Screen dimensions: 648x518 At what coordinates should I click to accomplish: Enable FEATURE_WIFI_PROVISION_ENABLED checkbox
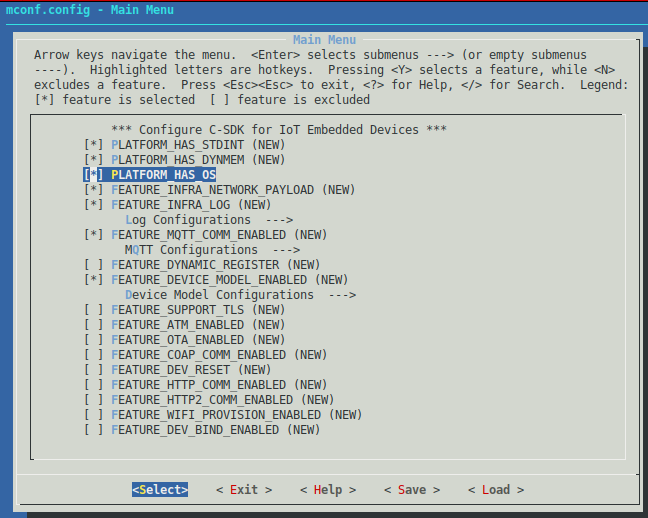tap(93, 415)
